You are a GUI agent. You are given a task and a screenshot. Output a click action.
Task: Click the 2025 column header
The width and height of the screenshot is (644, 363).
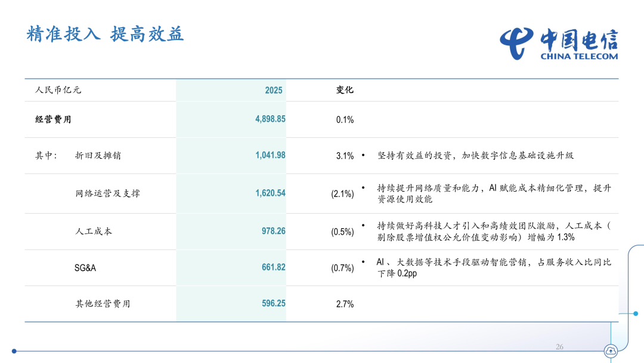pyautogui.click(x=274, y=90)
